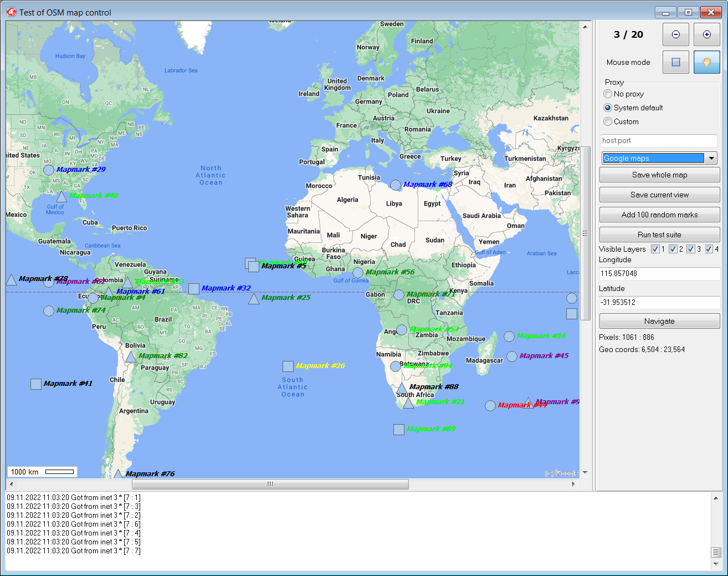Screen dimensions: 728x576
Task: Click log entry ending with [7 : 1]
Action: click(x=74, y=498)
